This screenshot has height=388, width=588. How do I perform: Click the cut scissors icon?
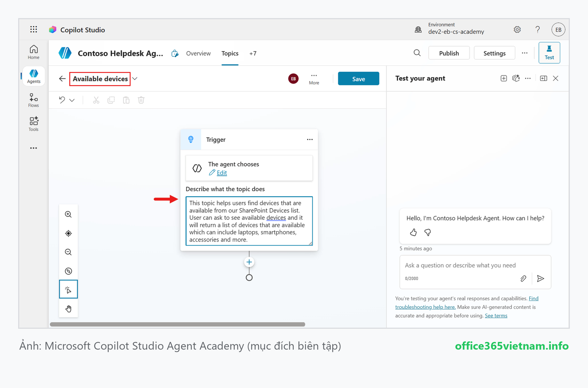[96, 100]
